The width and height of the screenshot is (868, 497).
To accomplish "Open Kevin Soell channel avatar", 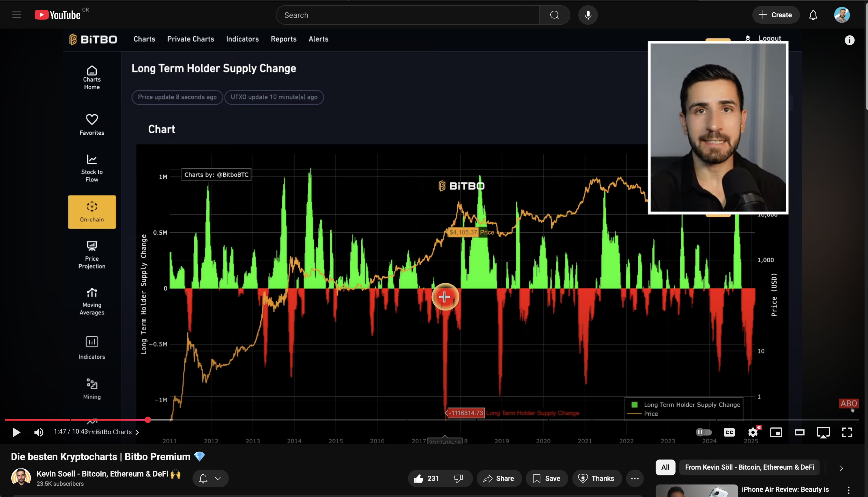I will (x=21, y=477).
